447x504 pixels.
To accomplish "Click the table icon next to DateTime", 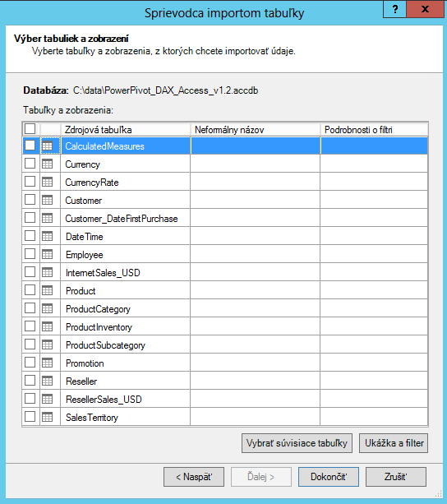I will [47, 236].
